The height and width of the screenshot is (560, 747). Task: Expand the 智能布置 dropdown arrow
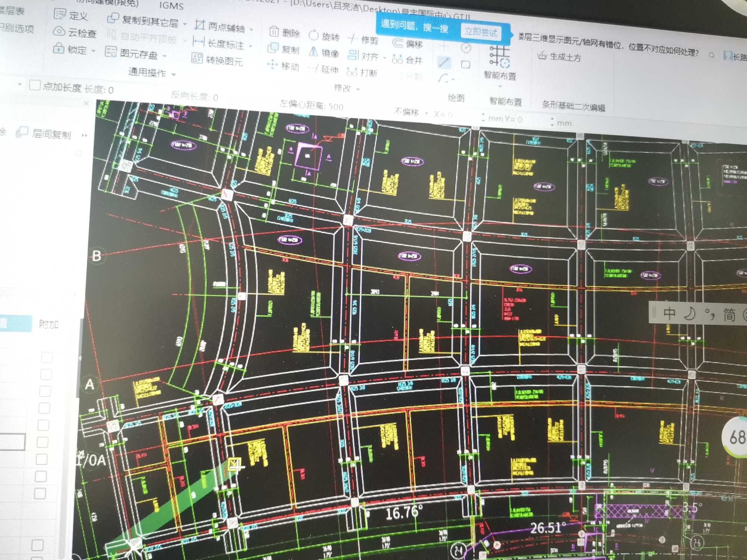point(500,87)
